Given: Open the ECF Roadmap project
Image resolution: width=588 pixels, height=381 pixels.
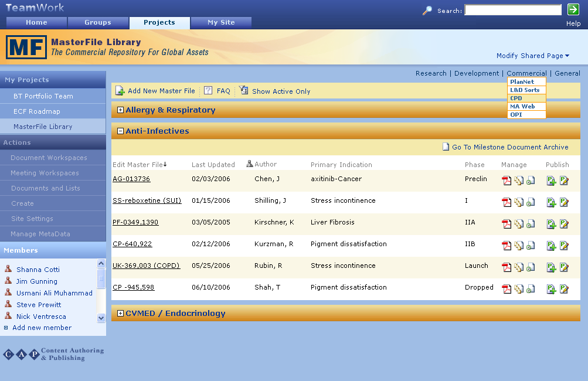Looking at the screenshot, I should click(x=53, y=111).
